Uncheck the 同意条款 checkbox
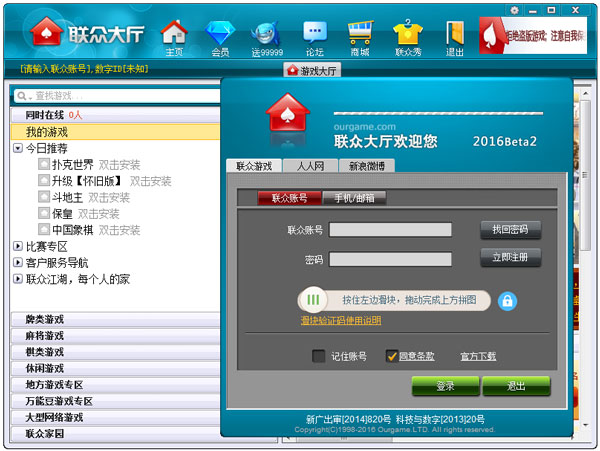 (x=391, y=356)
